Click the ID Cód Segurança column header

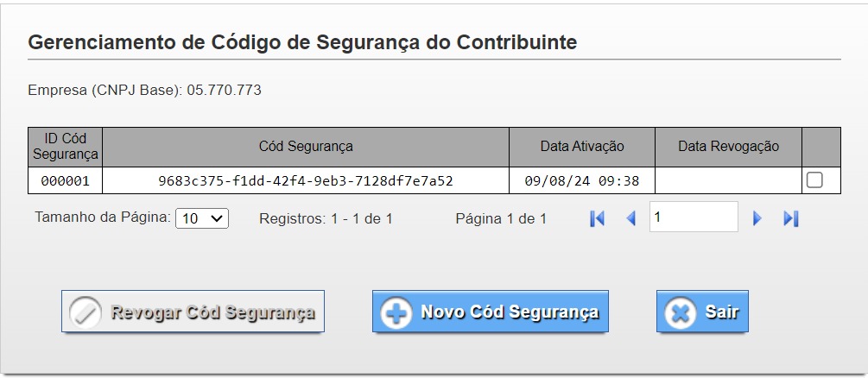pos(66,147)
